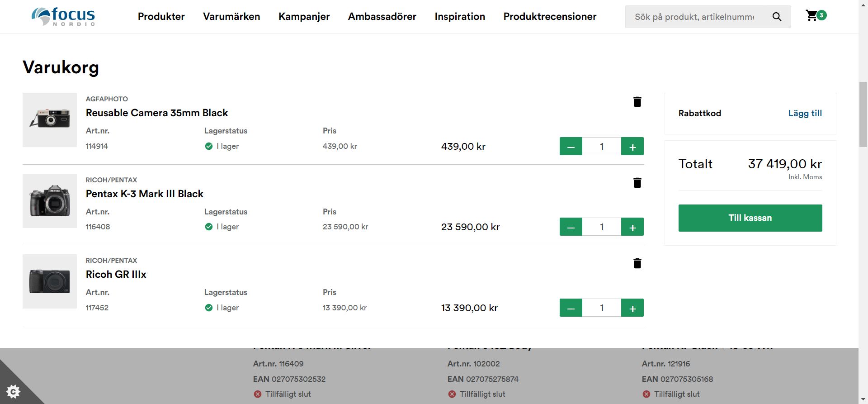
Task: Increase quantity of Pentax K-3 Mark III
Action: 632,227
